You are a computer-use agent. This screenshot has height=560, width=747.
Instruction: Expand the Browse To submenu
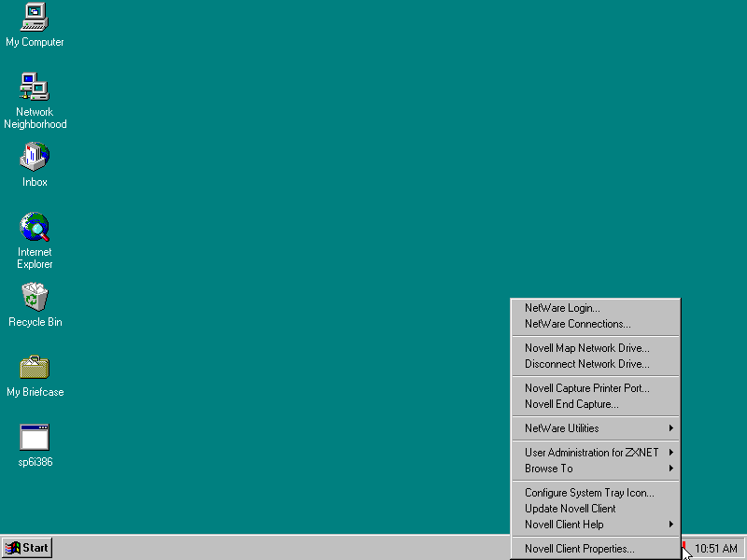pos(596,469)
